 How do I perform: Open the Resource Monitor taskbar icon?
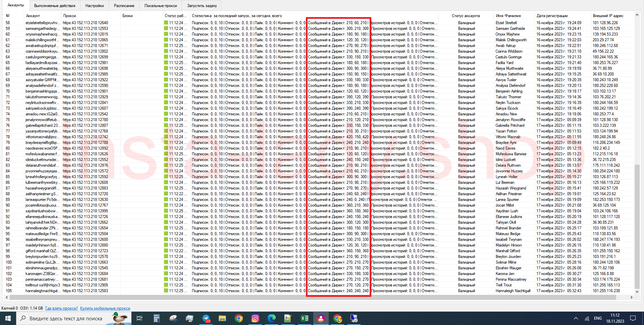(x=189, y=318)
